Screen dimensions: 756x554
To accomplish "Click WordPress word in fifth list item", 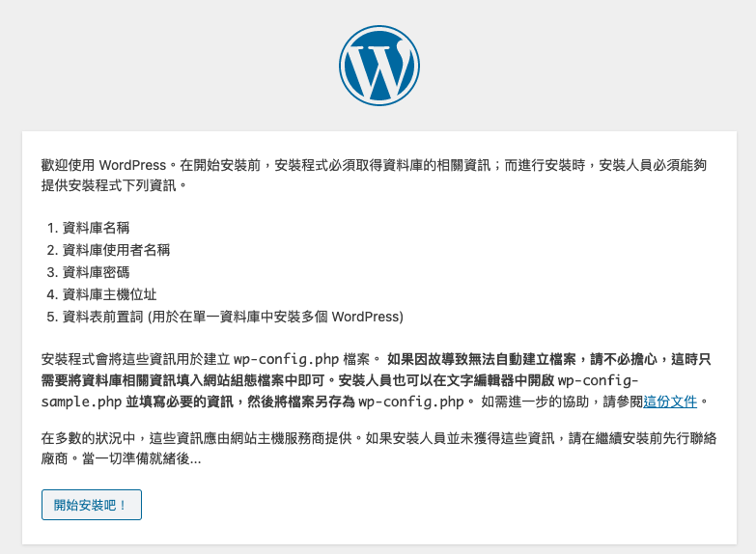I will [366, 317].
